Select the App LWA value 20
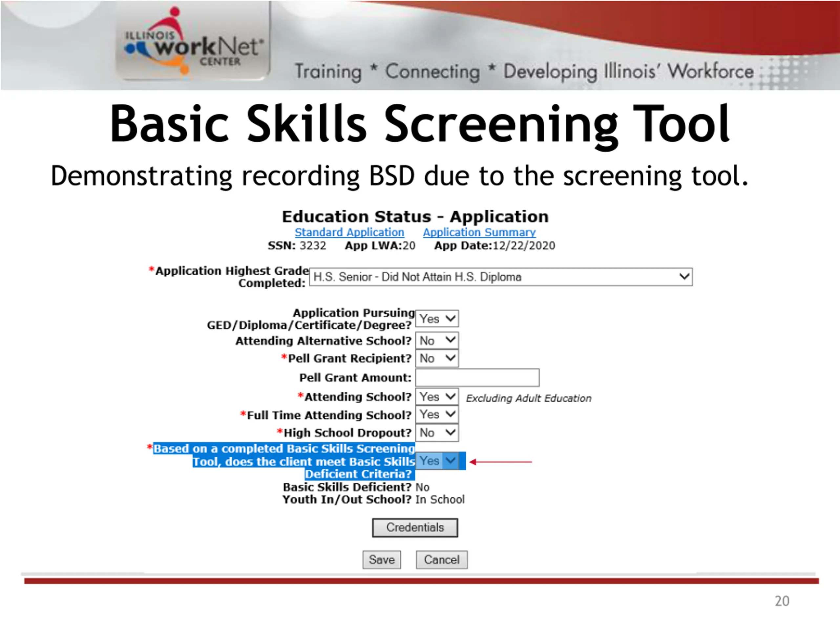Image resolution: width=840 pixels, height=630 pixels. pos(409,246)
